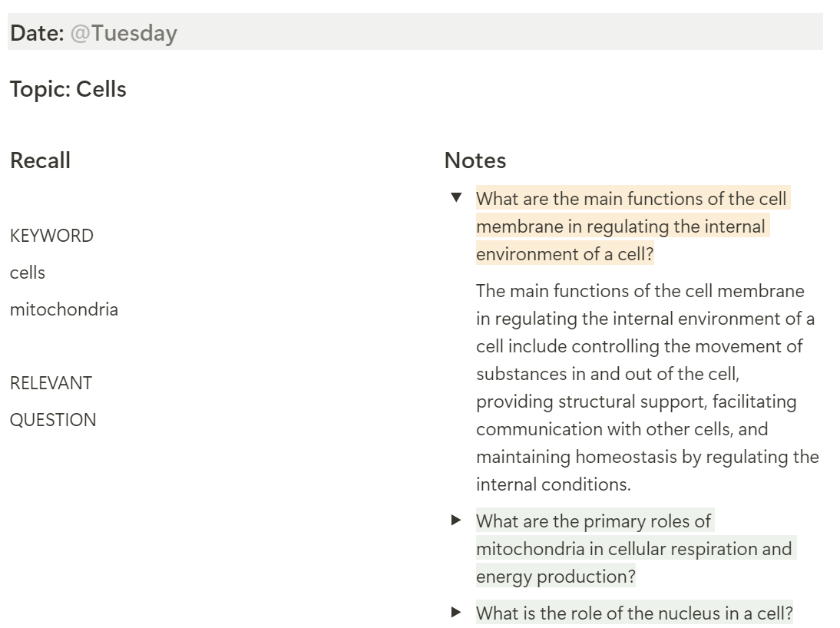Click the "Date:" label text

pos(37,33)
